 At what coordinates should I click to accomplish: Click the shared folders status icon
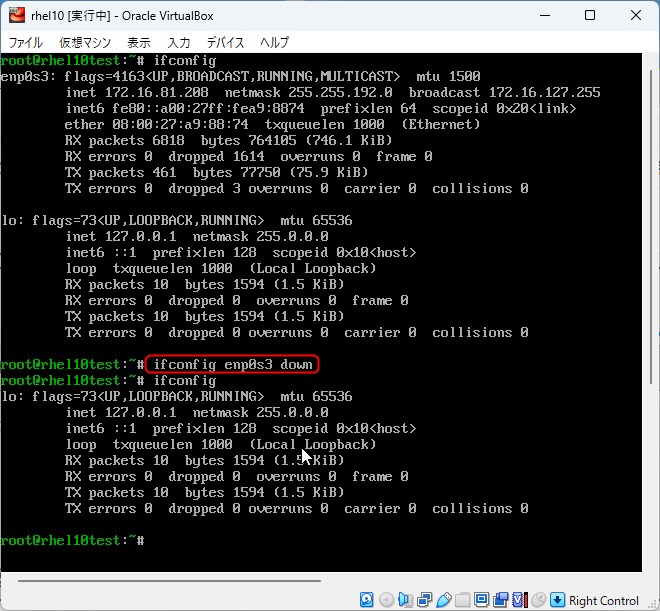point(462,599)
